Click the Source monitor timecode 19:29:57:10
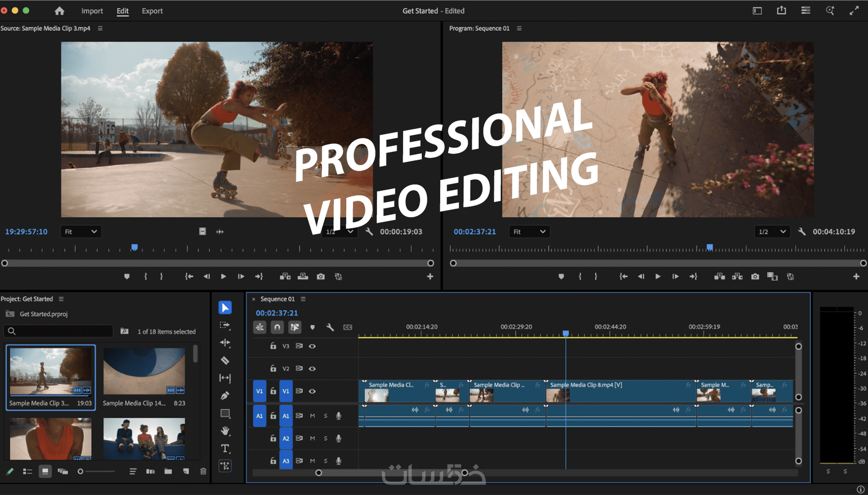This screenshot has height=495, width=868. pyautogui.click(x=26, y=232)
